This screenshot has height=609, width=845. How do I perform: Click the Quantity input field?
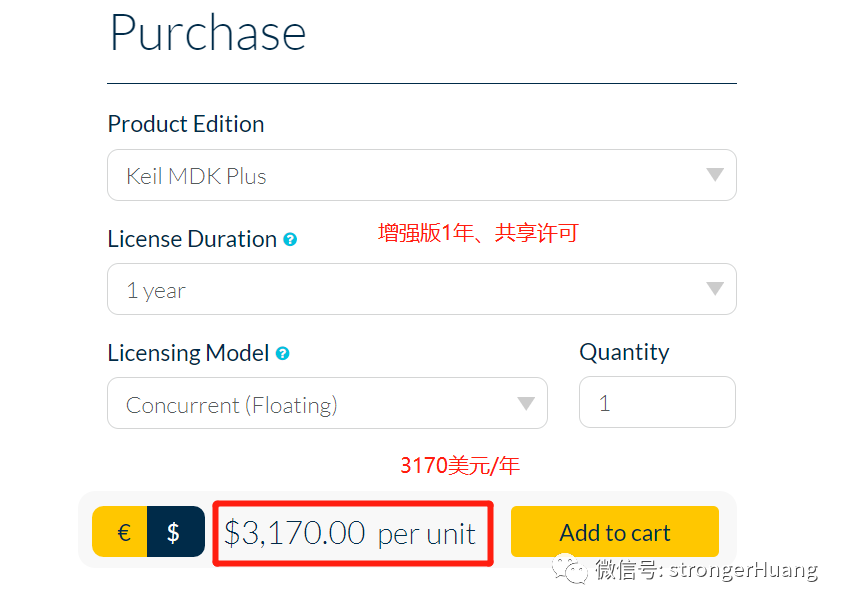(x=657, y=402)
